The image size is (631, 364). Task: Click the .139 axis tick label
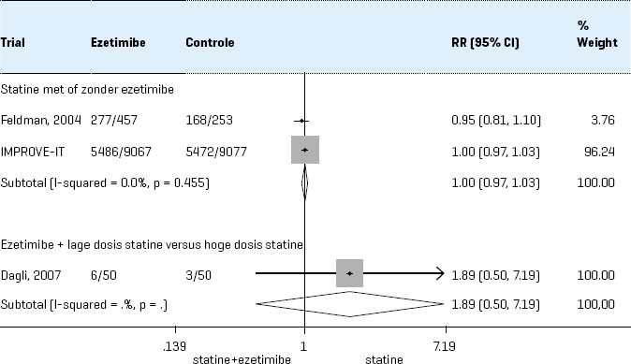click(174, 346)
